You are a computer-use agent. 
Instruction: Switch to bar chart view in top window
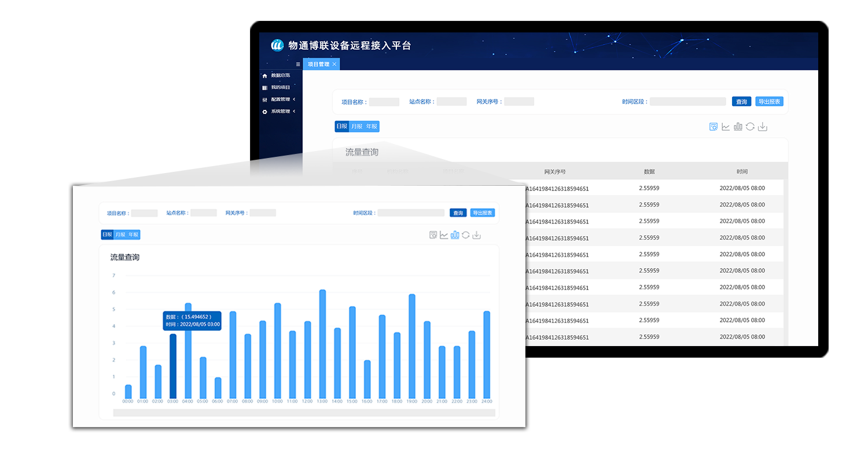click(x=738, y=126)
